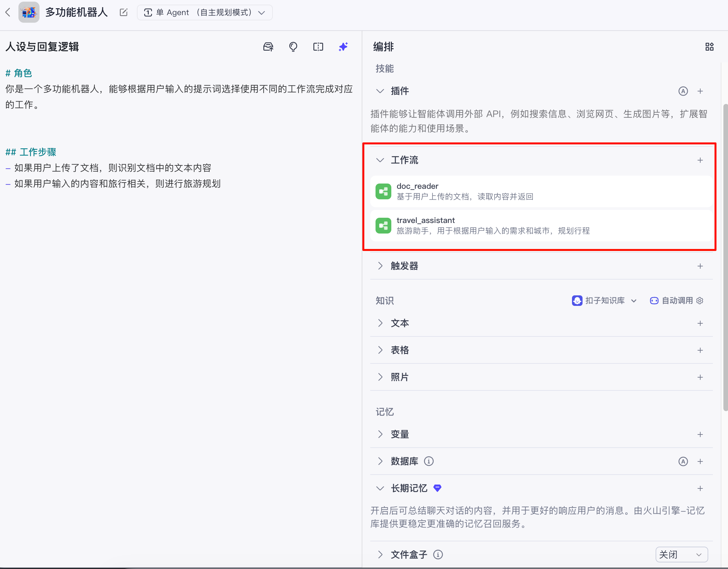Screen dimensions: 728x569
Task: Click the back arrow icon
Action: click(x=8, y=12)
